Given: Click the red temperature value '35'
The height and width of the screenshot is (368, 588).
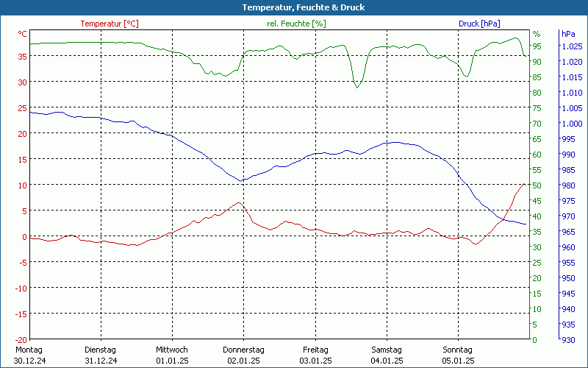Looking at the screenshot, I should [23, 57].
